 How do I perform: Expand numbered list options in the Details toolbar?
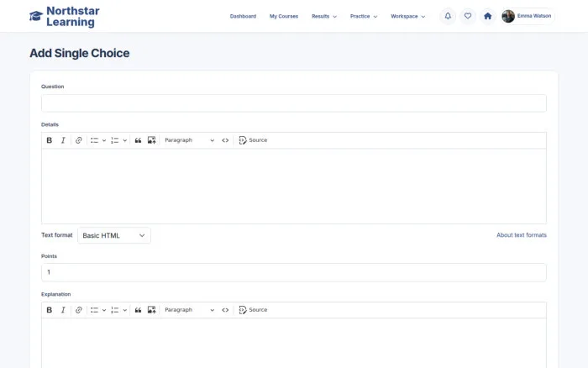125,140
